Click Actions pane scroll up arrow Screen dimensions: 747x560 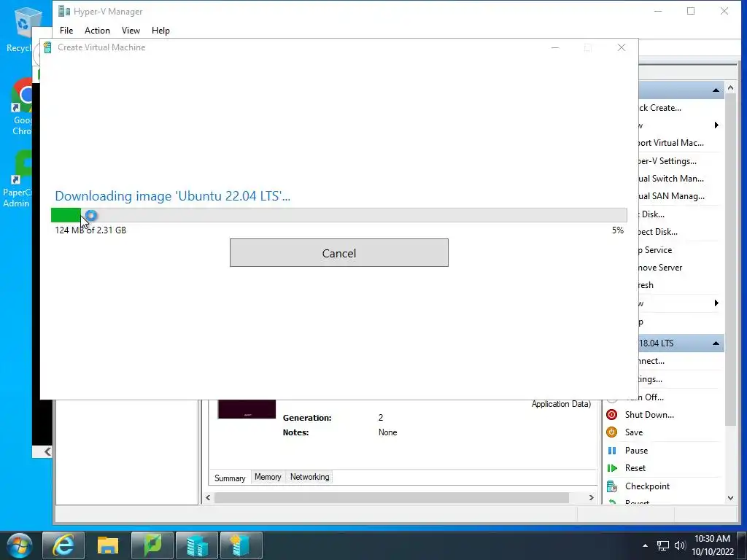730,88
